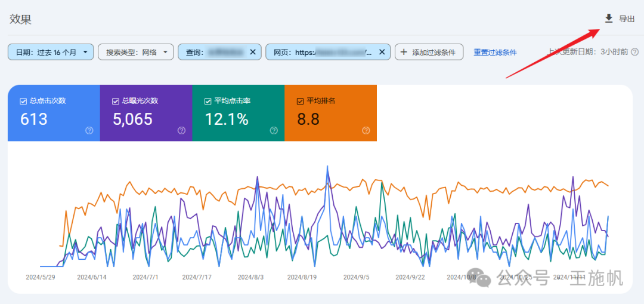
Task: Open help icon on 平均点击率 card
Action: point(274,130)
